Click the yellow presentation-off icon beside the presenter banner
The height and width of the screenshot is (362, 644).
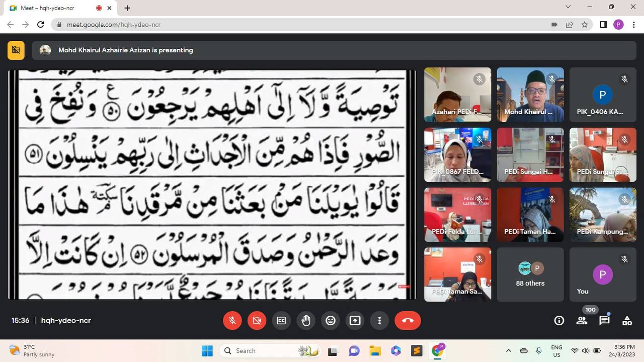point(16,50)
